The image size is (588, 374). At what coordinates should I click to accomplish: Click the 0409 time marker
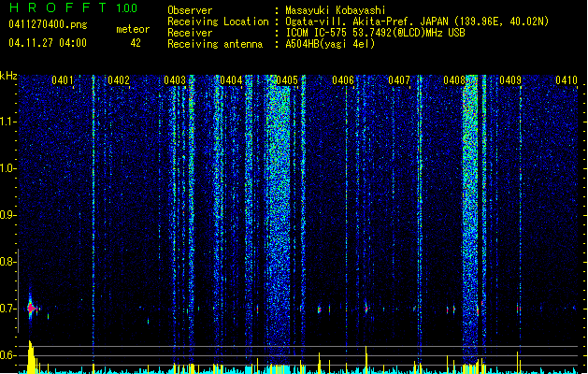coord(510,80)
